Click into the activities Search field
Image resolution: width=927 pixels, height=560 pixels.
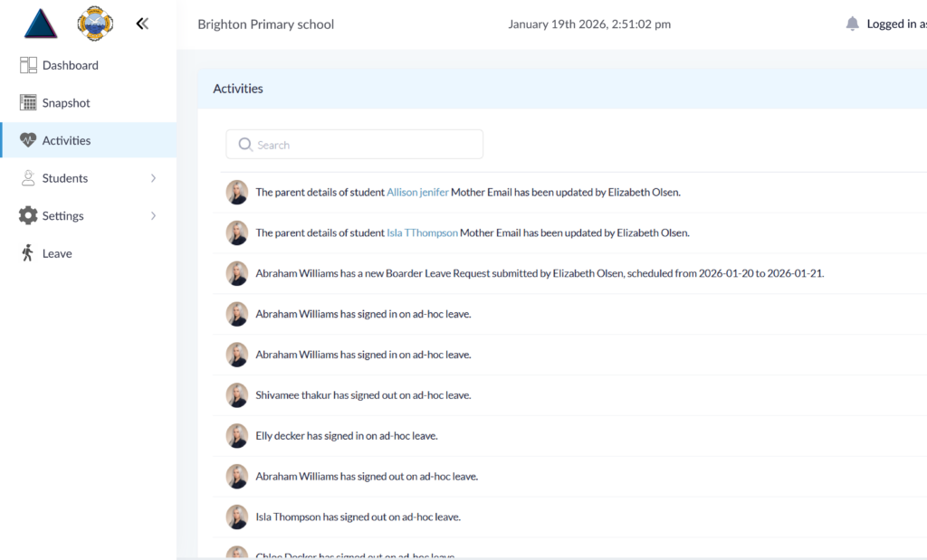(362, 145)
